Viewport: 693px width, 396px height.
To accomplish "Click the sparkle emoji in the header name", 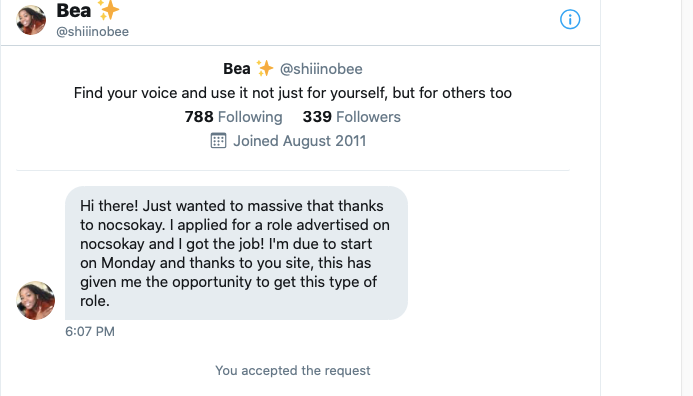I will pyautogui.click(x=108, y=10).
